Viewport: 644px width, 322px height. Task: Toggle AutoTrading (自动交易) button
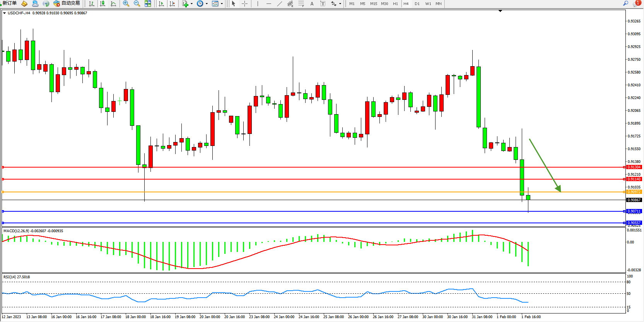point(67,3)
